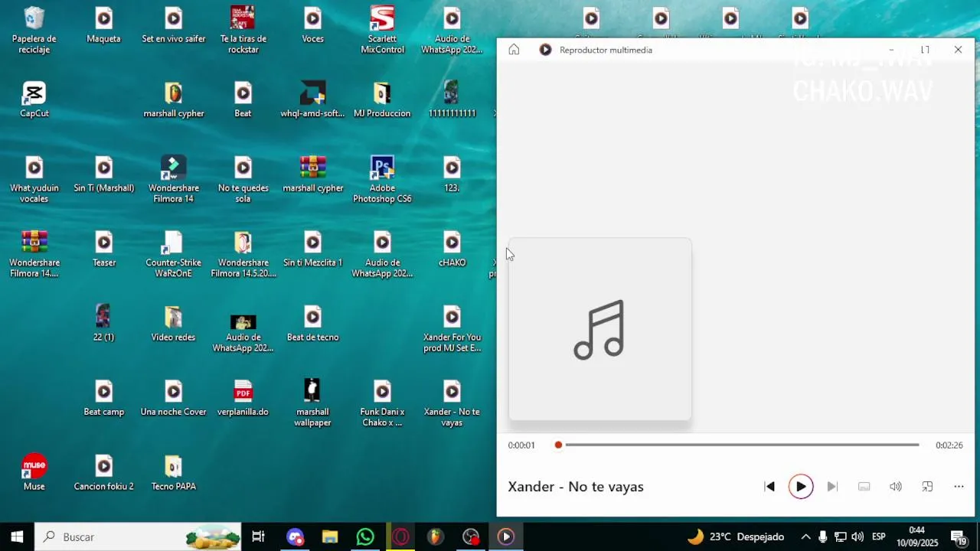Open the volume control in the media player
Viewport: 980px width, 551px height.
[x=896, y=487]
